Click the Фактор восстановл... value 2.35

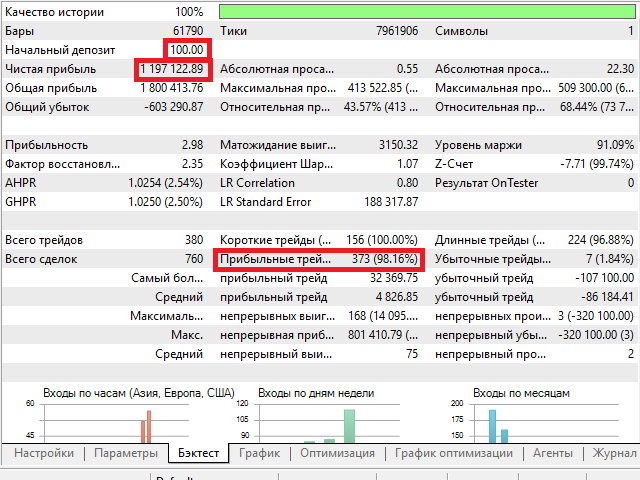click(192, 164)
